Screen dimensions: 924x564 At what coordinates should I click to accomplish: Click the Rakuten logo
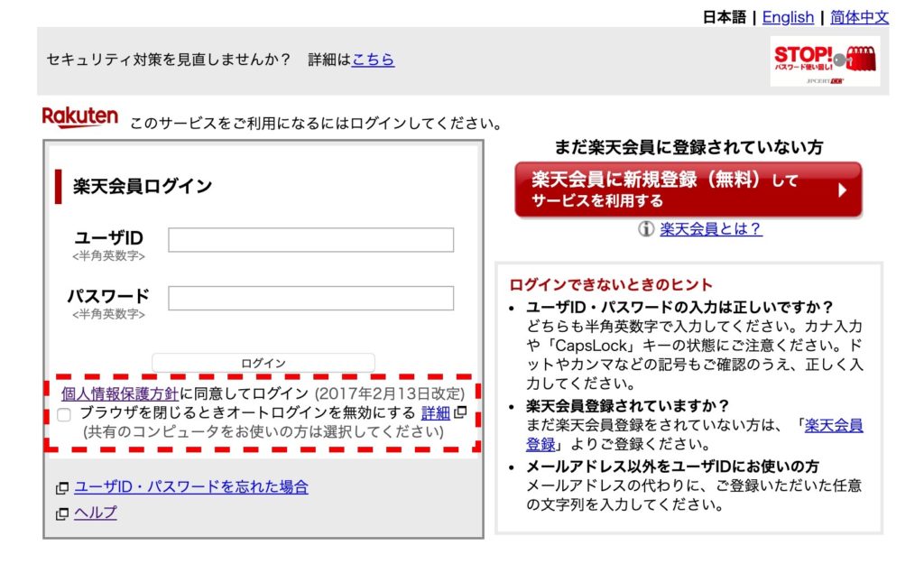79,118
